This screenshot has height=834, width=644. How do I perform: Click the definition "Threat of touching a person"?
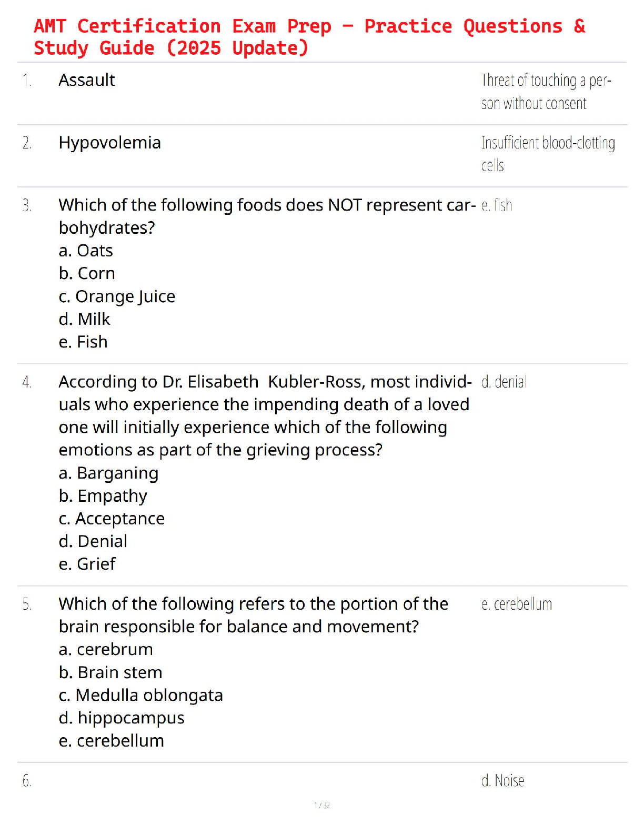click(x=546, y=92)
